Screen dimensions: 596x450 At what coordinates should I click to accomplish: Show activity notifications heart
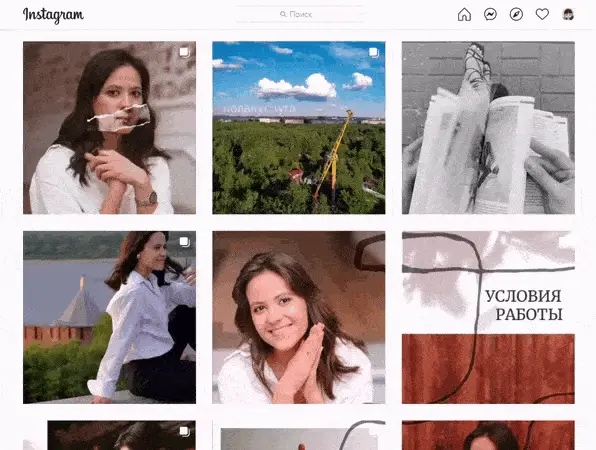coord(542,14)
